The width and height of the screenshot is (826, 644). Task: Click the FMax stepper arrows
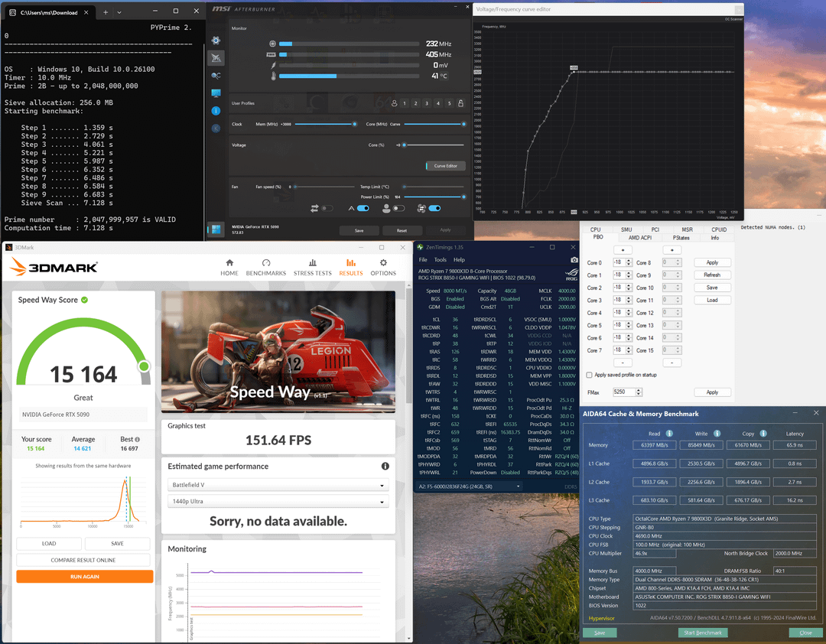pos(639,392)
